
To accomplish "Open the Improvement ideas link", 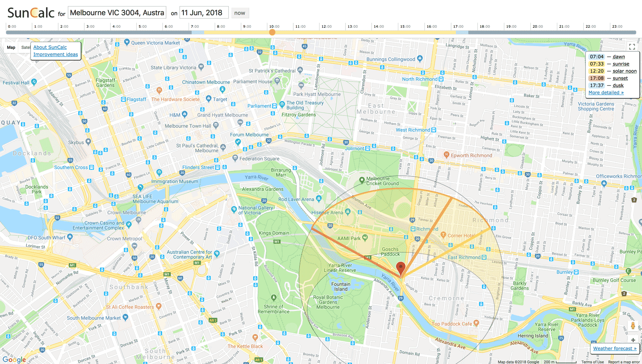I will point(56,55).
